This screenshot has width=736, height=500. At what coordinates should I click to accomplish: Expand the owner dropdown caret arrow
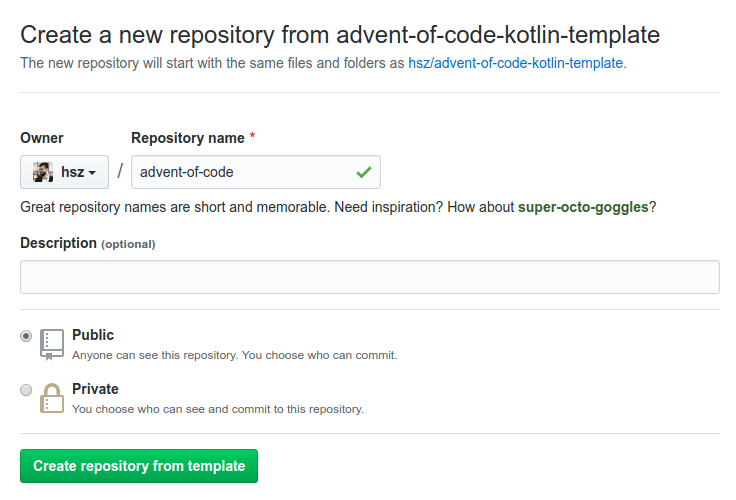(92, 173)
